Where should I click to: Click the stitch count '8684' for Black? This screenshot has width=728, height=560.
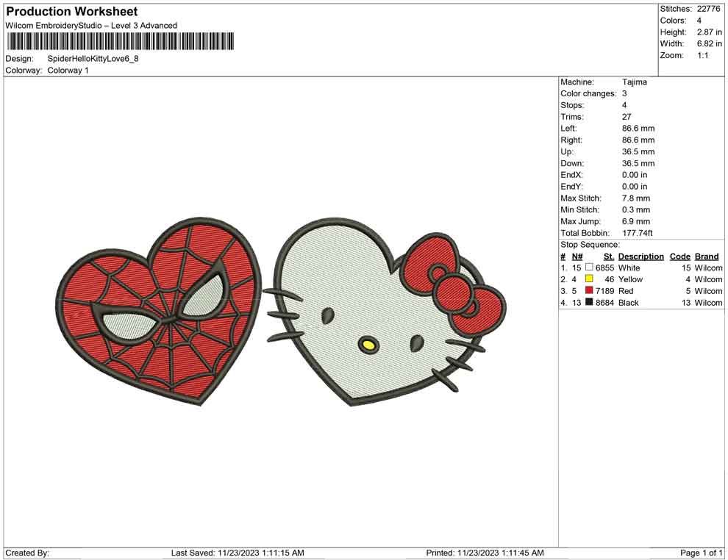[604, 303]
